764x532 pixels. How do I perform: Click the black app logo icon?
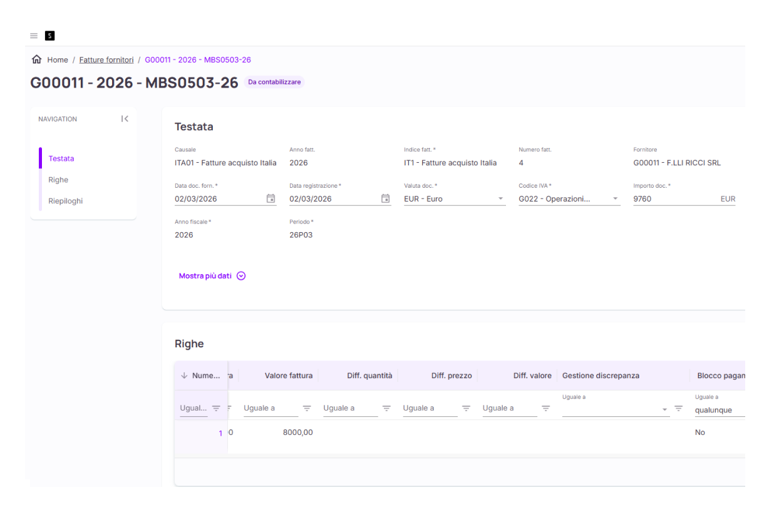50,36
